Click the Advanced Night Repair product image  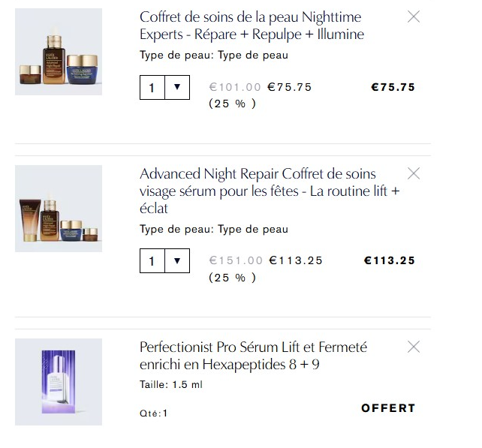pyautogui.click(x=59, y=209)
